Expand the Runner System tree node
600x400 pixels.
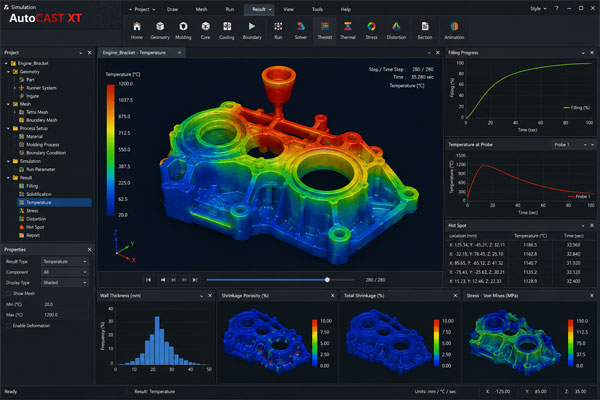point(15,88)
